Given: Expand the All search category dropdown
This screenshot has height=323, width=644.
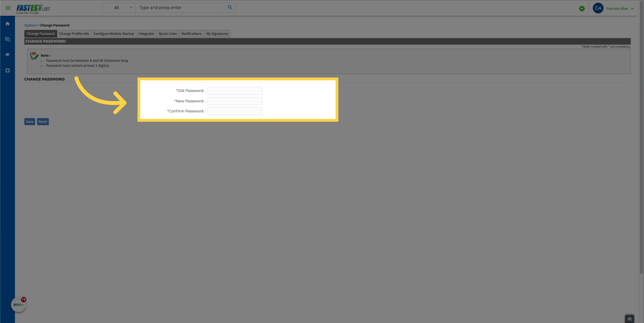Looking at the screenshot, I should tap(119, 8).
